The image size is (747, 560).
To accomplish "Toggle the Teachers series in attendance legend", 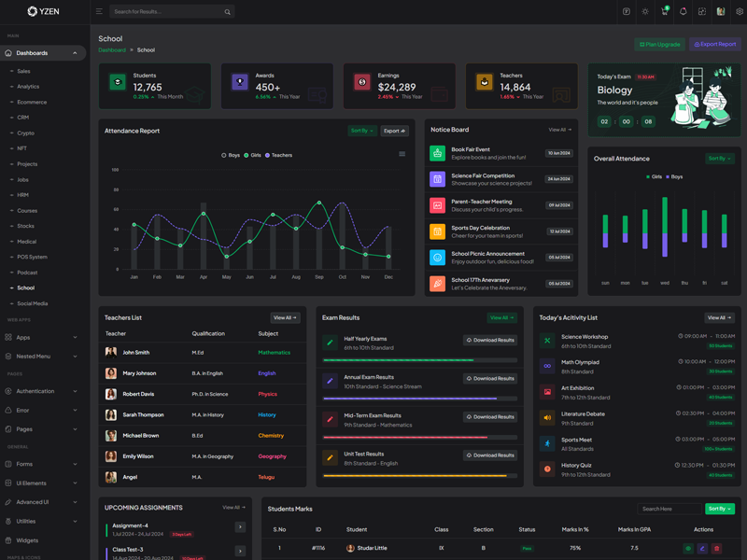I will coord(278,155).
